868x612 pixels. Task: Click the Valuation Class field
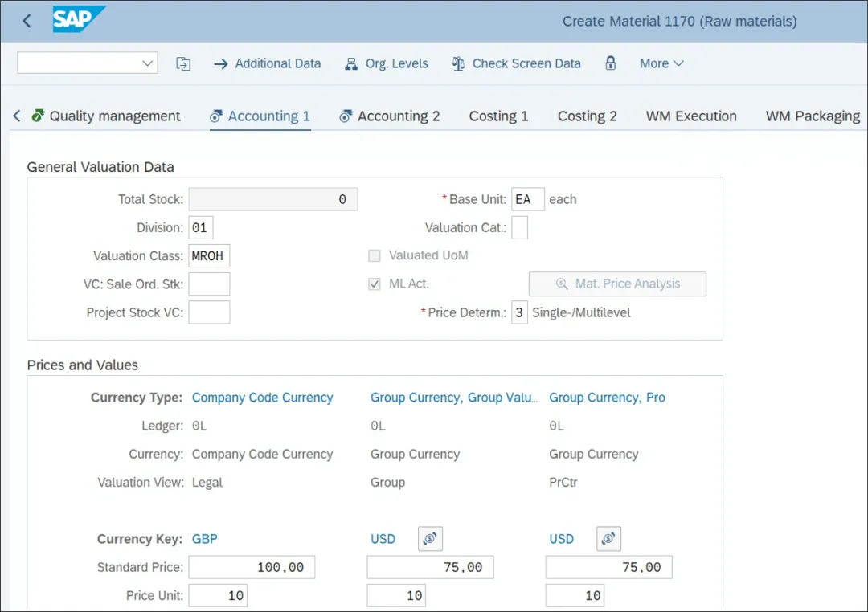point(209,255)
